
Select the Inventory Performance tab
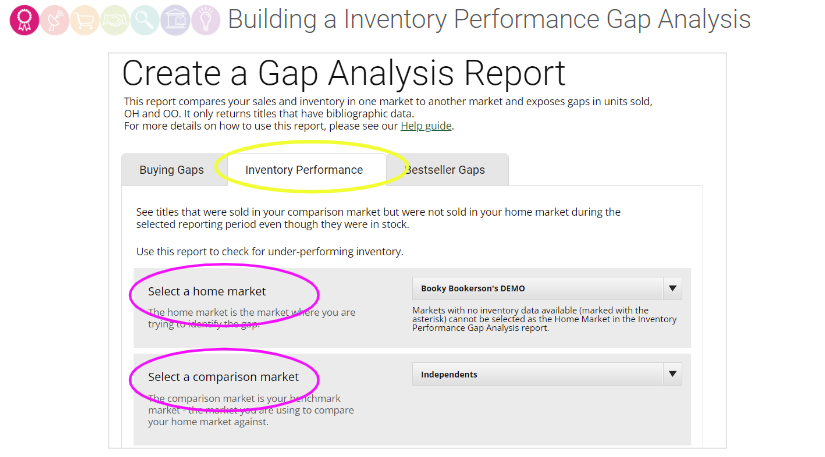(x=304, y=170)
